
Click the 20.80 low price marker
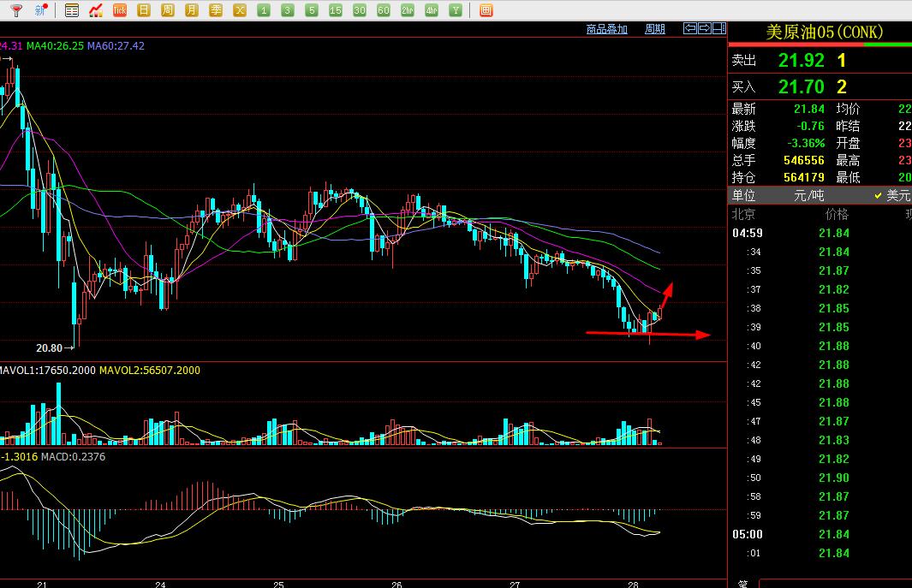tap(50, 348)
